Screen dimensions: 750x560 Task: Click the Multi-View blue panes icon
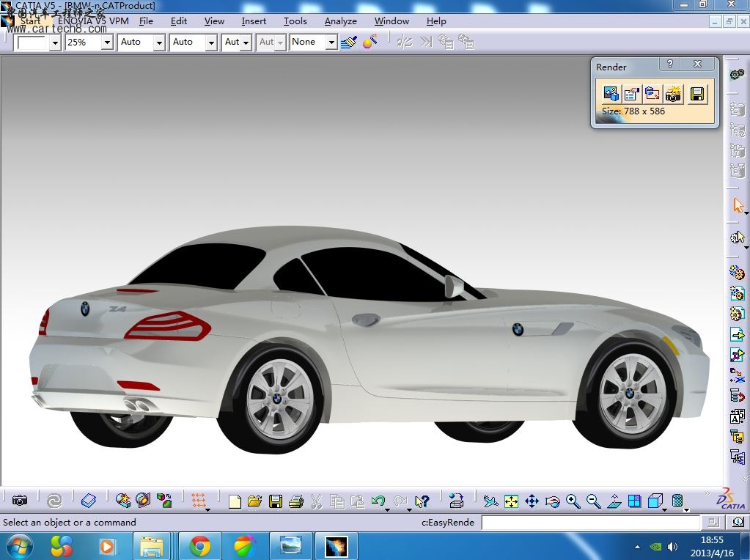coord(634,501)
